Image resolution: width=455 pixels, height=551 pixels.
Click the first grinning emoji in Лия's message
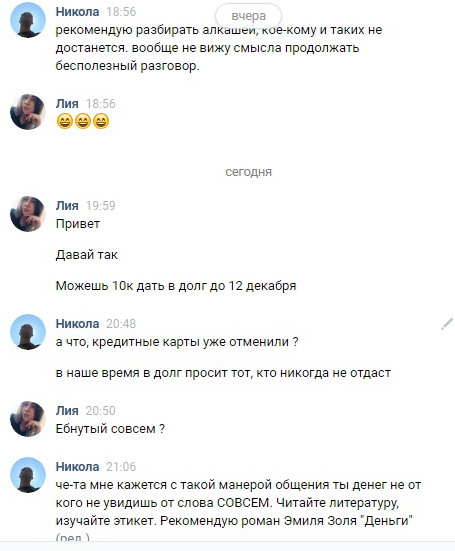point(65,122)
